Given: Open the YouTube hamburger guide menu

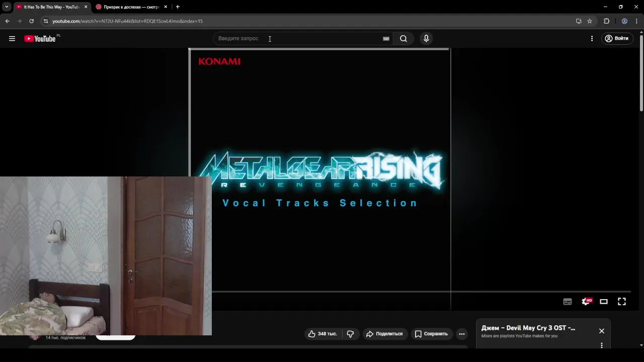Looking at the screenshot, I should (x=12, y=39).
